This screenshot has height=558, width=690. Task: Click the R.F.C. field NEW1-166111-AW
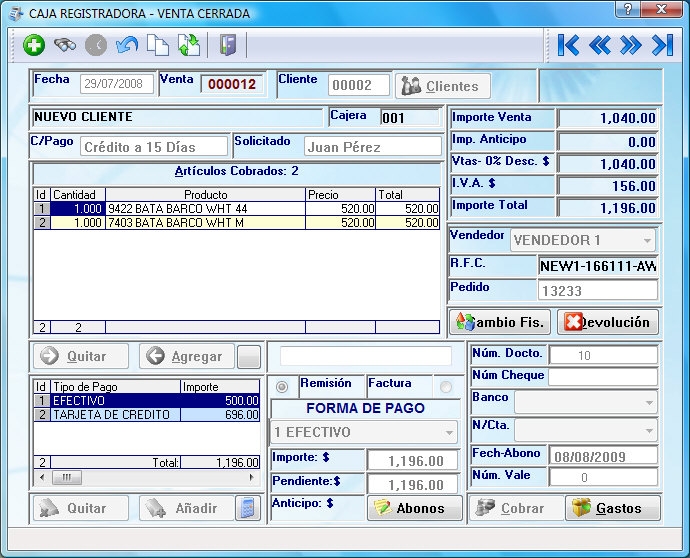[598, 266]
